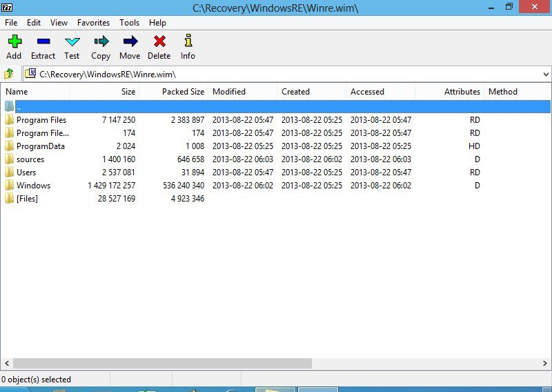Click the '0 object(s) selected' status text
552x392 pixels.
(37, 380)
